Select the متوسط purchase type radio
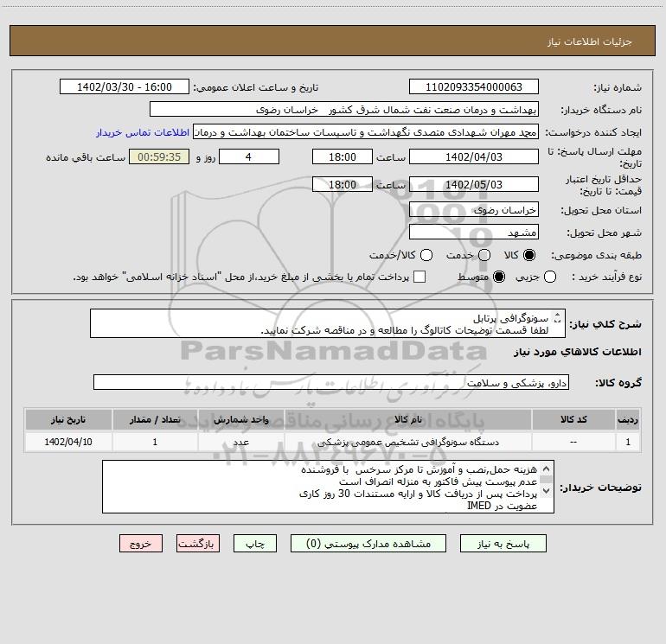 tap(499, 277)
